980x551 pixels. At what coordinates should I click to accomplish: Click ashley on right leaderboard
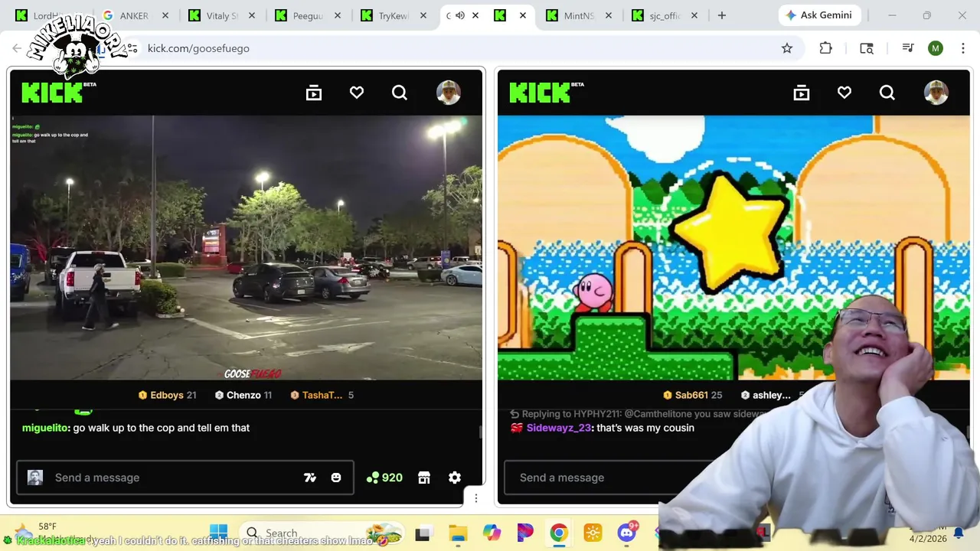pos(772,395)
